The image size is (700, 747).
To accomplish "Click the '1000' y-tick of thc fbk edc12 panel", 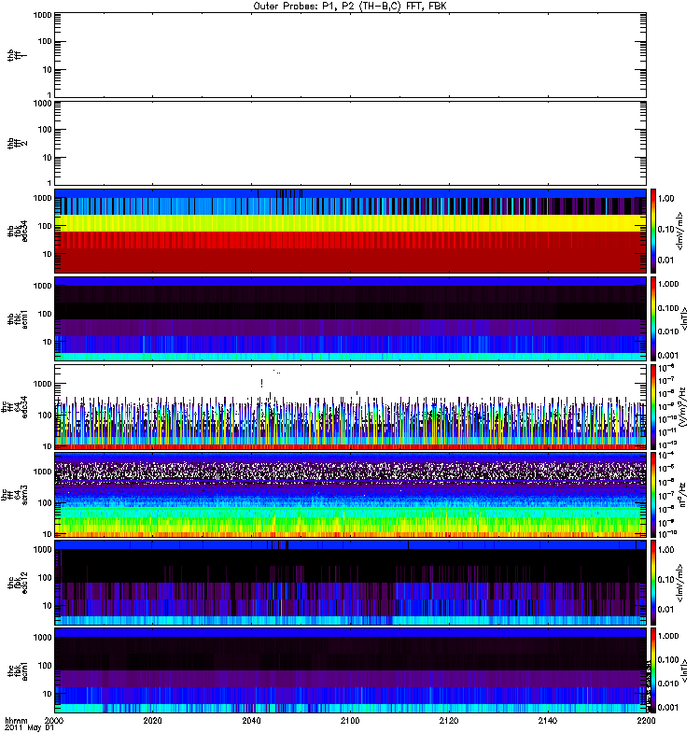I will coord(43,549).
